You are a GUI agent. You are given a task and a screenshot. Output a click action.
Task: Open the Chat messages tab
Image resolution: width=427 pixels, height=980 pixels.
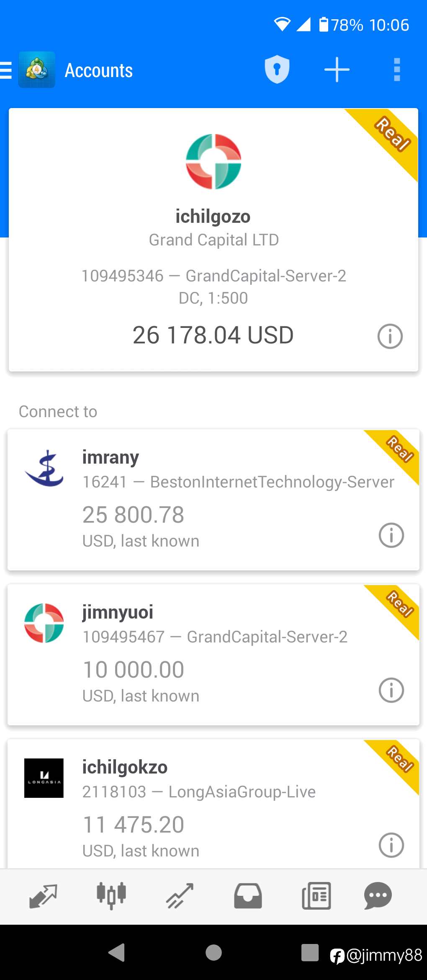pos(378,896)
